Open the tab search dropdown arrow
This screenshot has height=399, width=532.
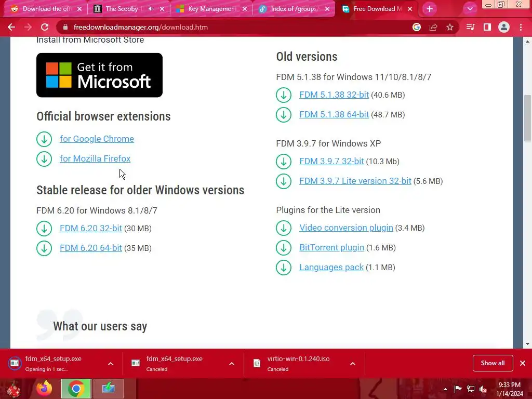[x=470, y=9]
